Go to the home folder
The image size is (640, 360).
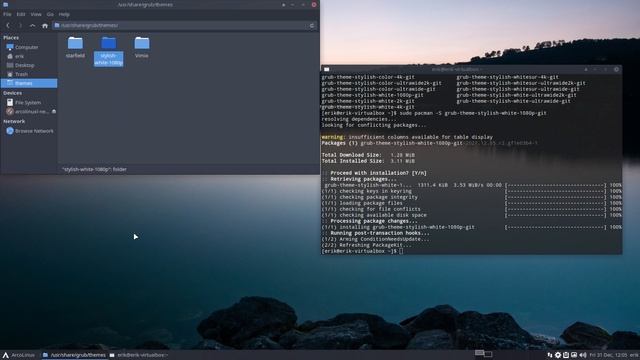click(x=45, y=25)
